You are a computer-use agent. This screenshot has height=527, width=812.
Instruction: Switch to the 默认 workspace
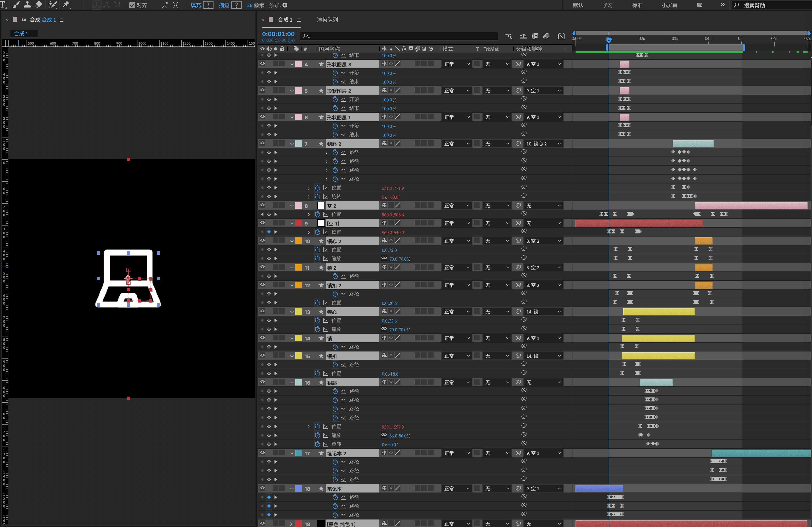click(578, 5)
